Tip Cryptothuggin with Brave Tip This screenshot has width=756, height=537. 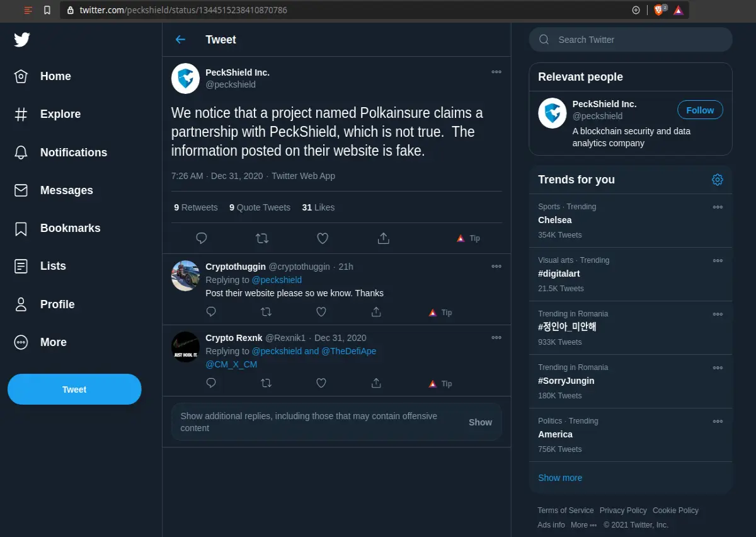tap(440, 313)
